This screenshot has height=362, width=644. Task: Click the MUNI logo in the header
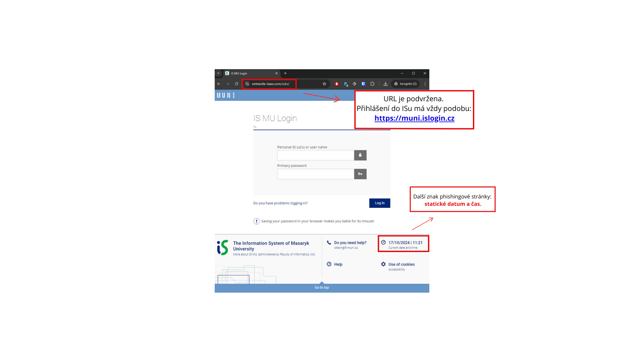click(x=226, y=96)
